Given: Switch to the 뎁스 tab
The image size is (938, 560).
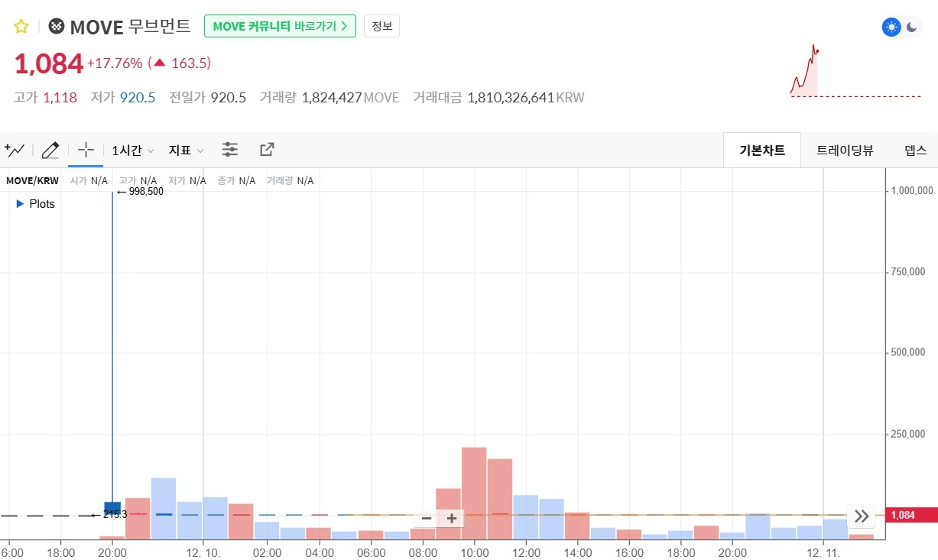Looking at the screenshot, I should (915, 150).
